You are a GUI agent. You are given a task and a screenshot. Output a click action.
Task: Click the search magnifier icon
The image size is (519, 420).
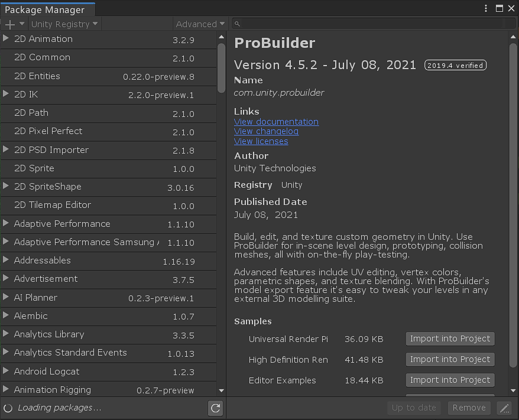(237, 24)
